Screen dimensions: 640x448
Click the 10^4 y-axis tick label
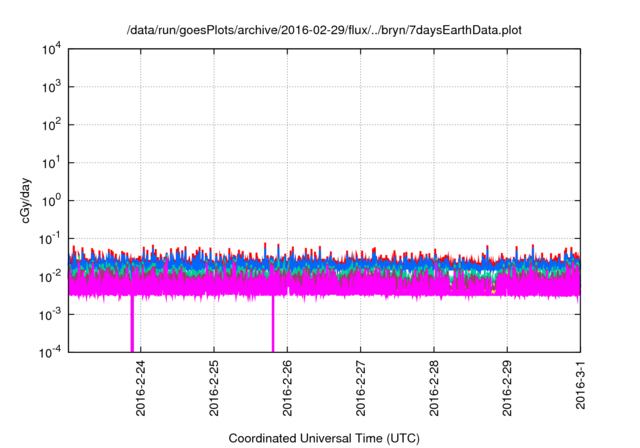(52, 49)
